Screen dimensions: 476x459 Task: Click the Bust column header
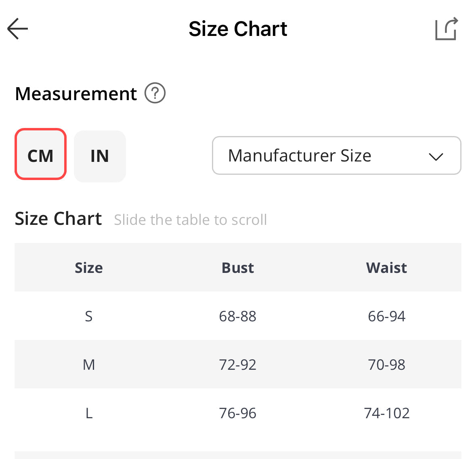click(x=237, y=268)
